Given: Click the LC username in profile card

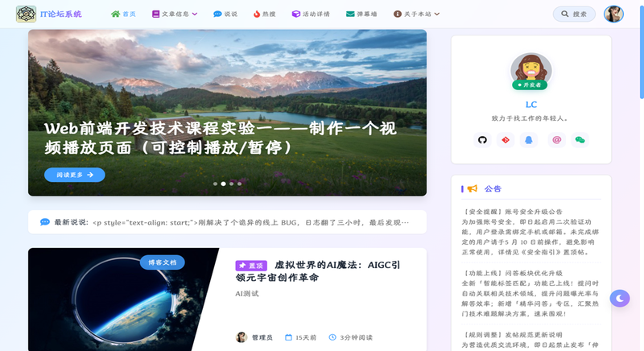Looking at the screenshot, I should pos(531,105).
